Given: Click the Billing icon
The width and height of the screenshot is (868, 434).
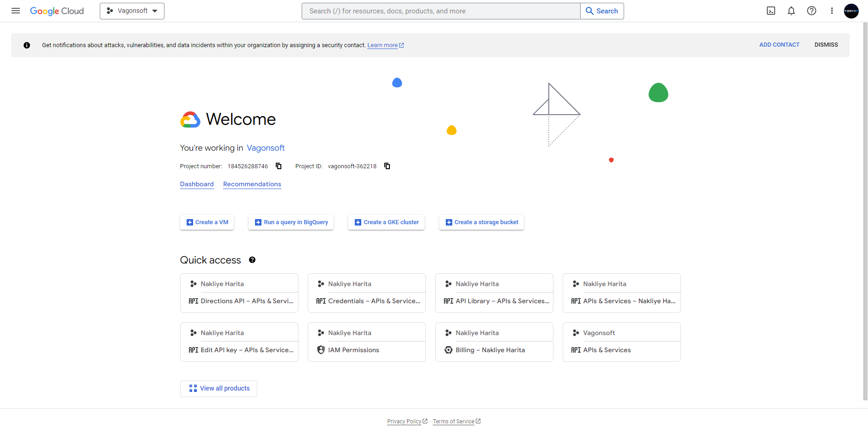Looking at the screenshot, I should [x=449, y=350].
